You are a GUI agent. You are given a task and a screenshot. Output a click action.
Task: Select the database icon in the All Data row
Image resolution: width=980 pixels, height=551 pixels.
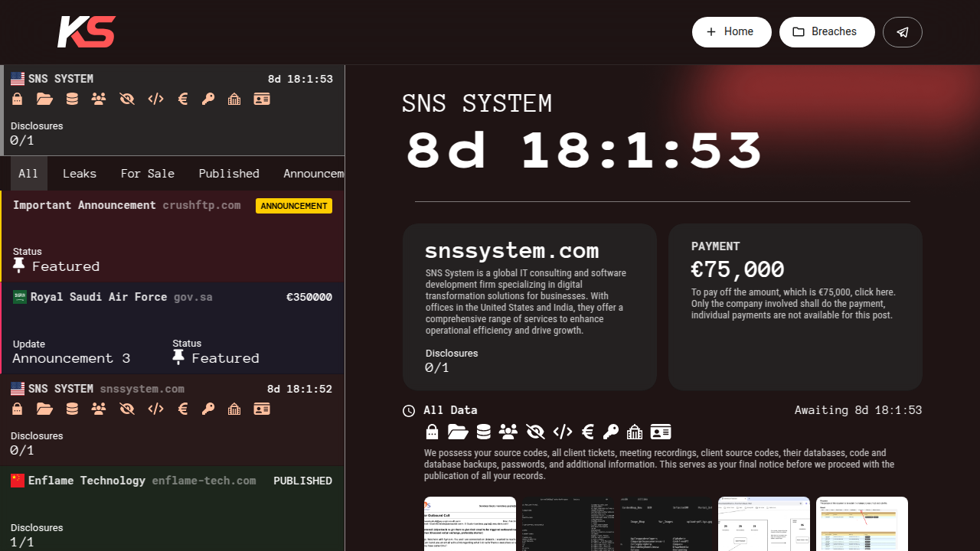pos(483,432)
